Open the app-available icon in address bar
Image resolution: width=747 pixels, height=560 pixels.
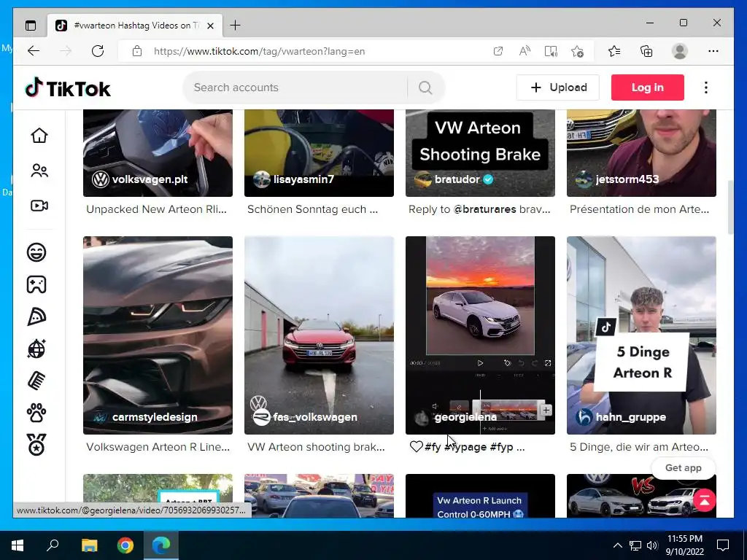tap(498, 51)
